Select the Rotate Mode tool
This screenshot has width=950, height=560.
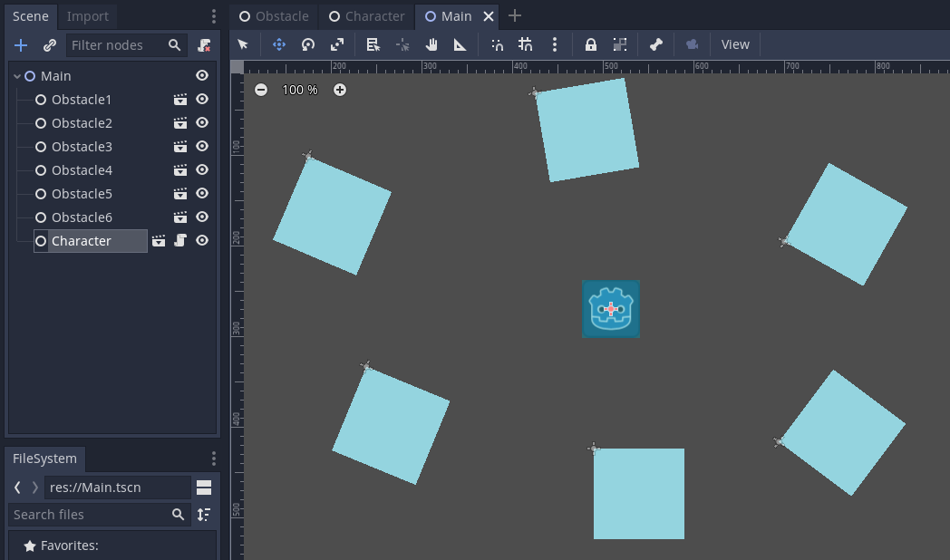[x=307, y=43]
